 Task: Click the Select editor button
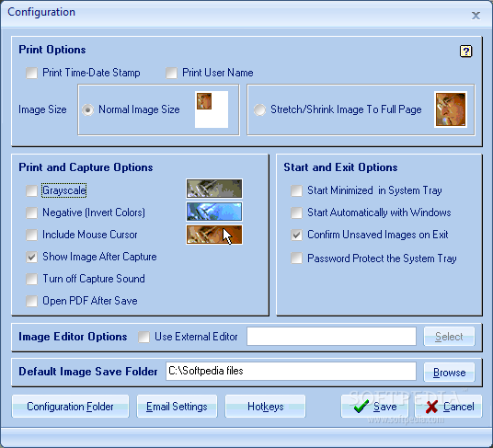tap(449, 337)
